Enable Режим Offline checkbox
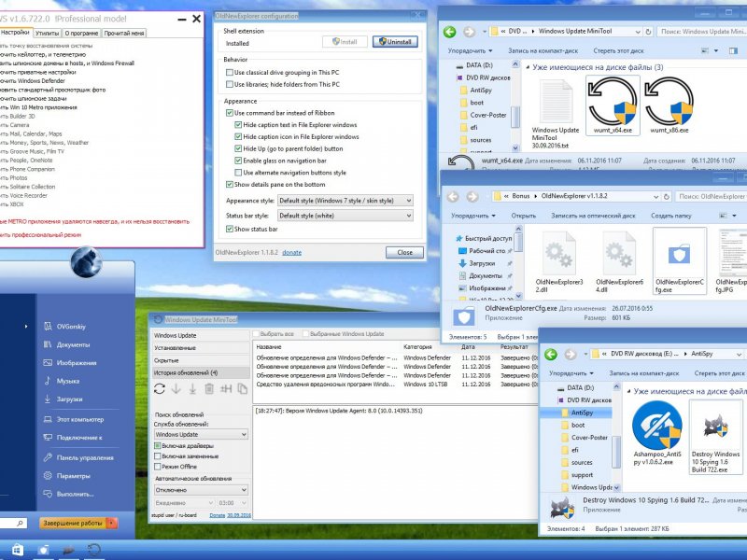 pyautogui.click(x=157, y=467)
